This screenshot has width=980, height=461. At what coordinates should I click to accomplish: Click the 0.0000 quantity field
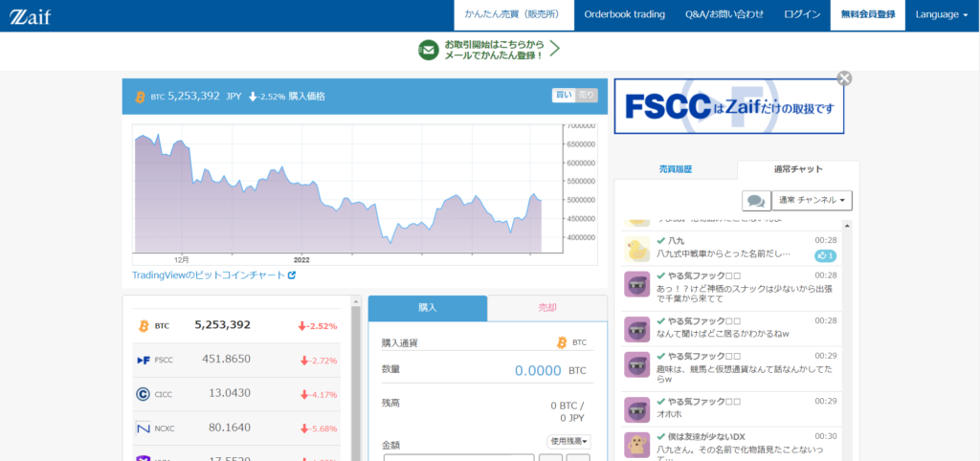[538, 370]
